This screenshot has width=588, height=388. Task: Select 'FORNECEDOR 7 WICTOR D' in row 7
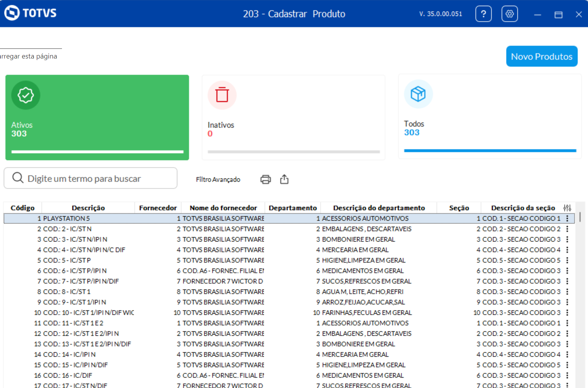pyautogui.click(x=223, y=281)
